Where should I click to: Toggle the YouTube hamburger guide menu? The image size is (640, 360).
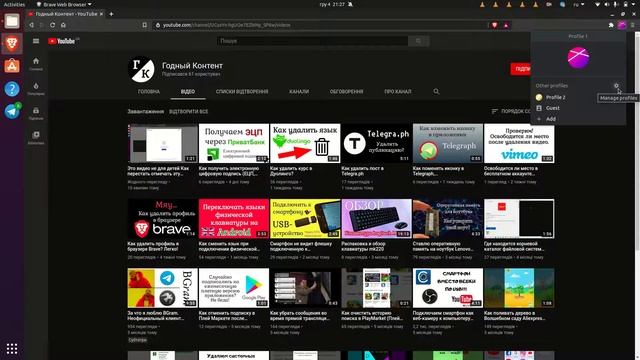(x=36, y=41)
